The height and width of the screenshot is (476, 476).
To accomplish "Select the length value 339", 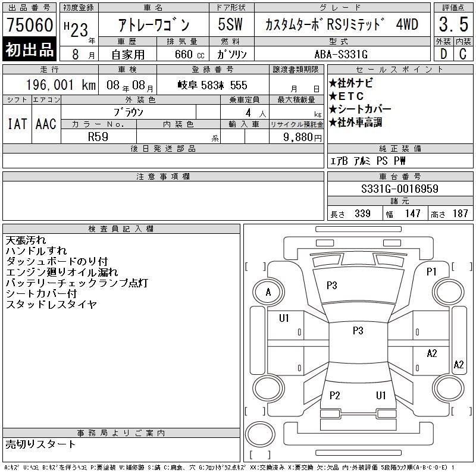I will pyautogui.click(x=362, y=214).
